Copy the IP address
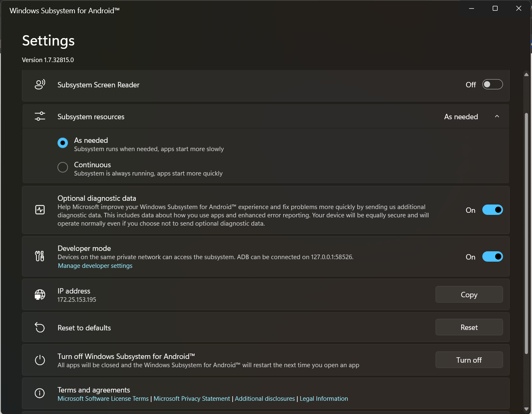Image resolution: width=532 pixels, height=414 pixels. (469, 294)
